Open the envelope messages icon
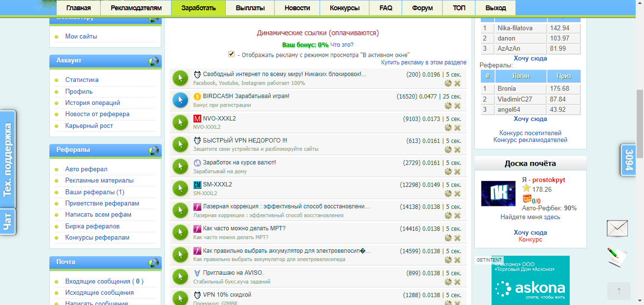The height and width of the screenshot is (305, 644). pos(617,228)
